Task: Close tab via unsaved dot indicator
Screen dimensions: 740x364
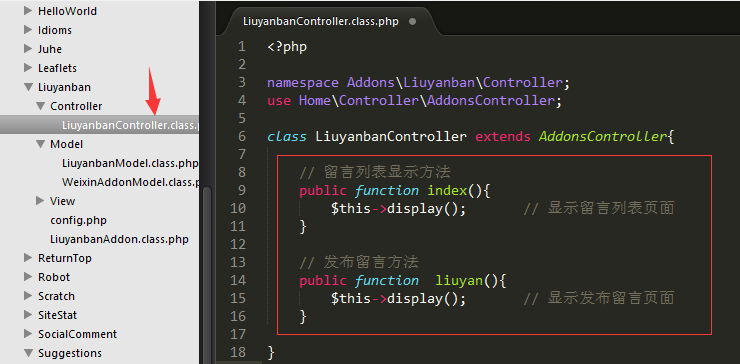Action: click(x=412, y=22)
